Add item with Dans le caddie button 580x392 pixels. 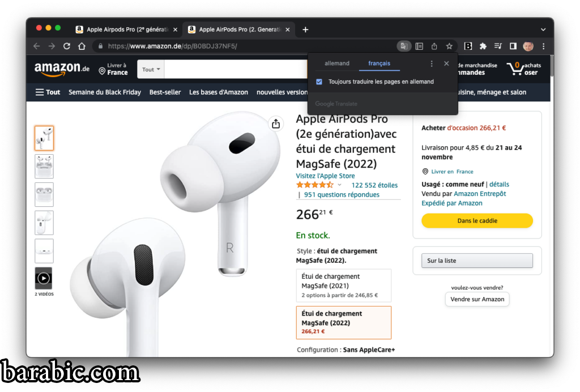[477, 221]
